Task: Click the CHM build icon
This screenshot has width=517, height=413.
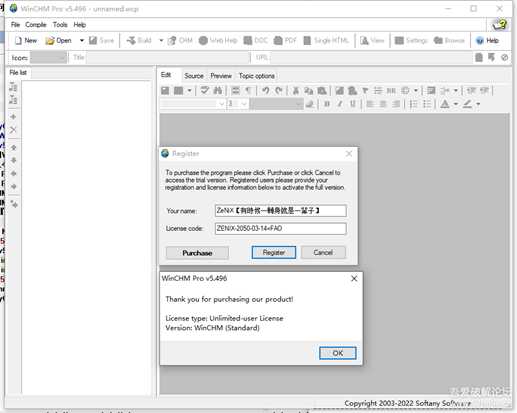Action: coord(172,41)
